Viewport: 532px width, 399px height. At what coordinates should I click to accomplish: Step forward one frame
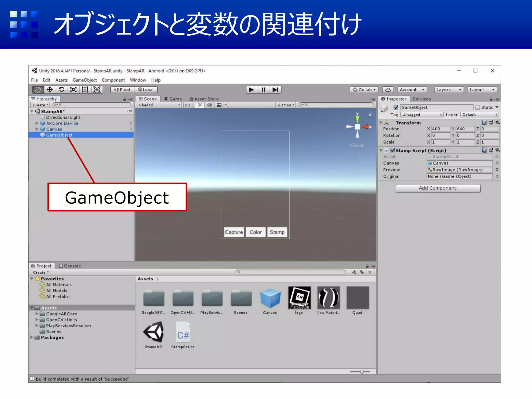point(276,90)
